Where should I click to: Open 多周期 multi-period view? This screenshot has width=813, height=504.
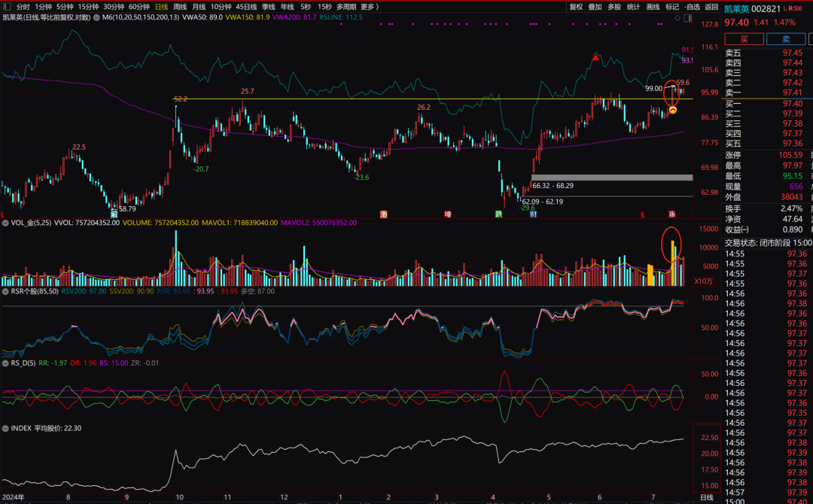click(346, 7)
